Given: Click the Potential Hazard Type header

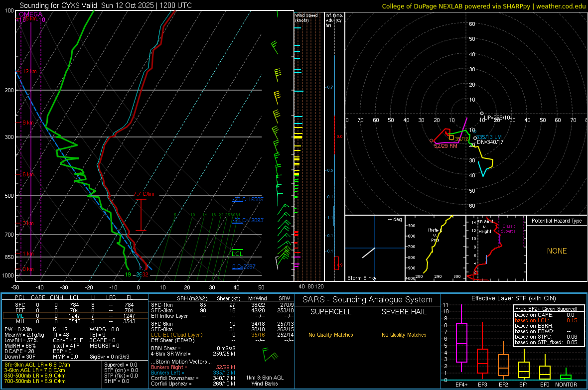Looking at the screenshot, I should (557, 221).
